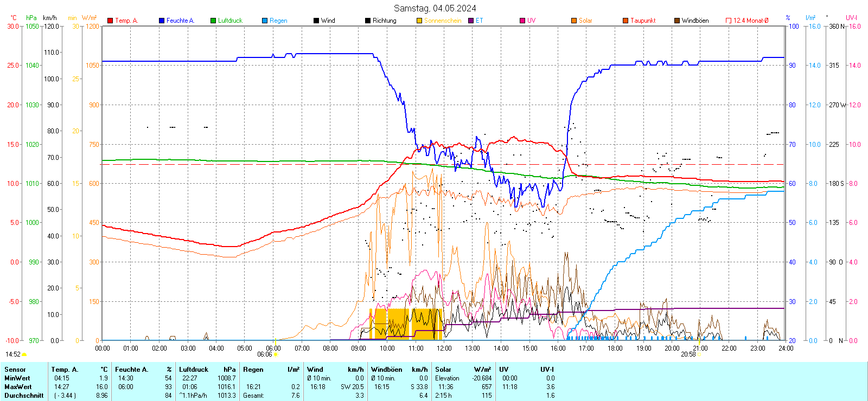Image resolution: width=868 pixels, height=401 pixels.
Task: Click the sun icon beside 14:52
Action: (24, 354)
